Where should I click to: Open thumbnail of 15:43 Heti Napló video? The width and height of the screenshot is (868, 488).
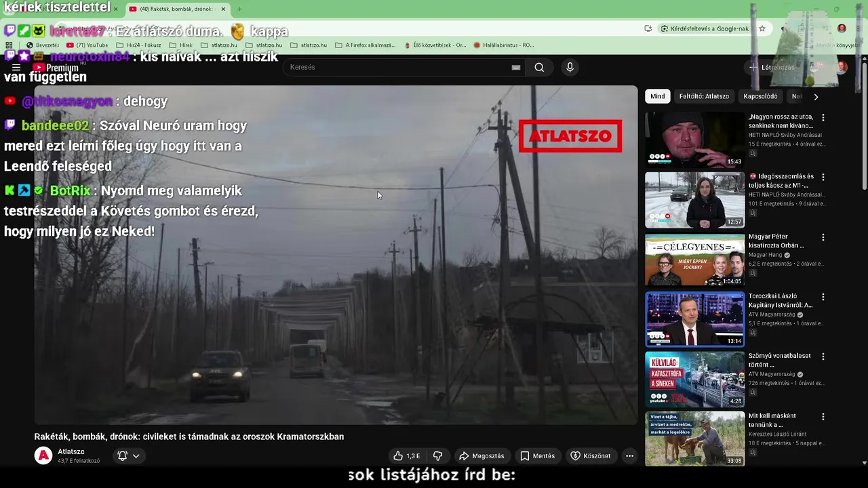pyautogui.click(x=694, y=140)
